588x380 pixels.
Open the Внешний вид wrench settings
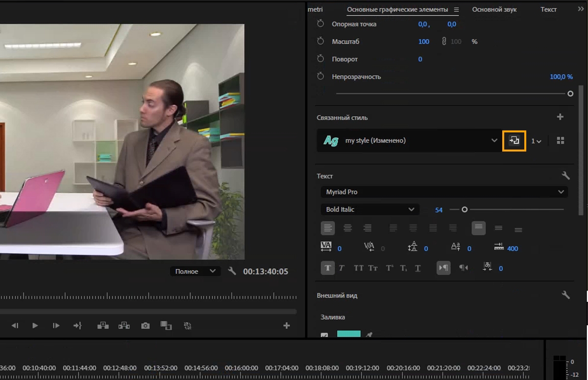565,295
